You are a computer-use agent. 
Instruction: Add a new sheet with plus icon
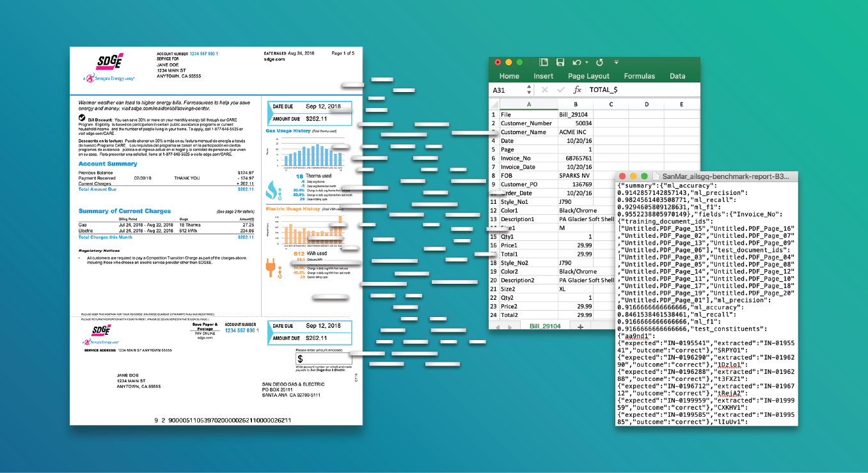pos(580,327)
